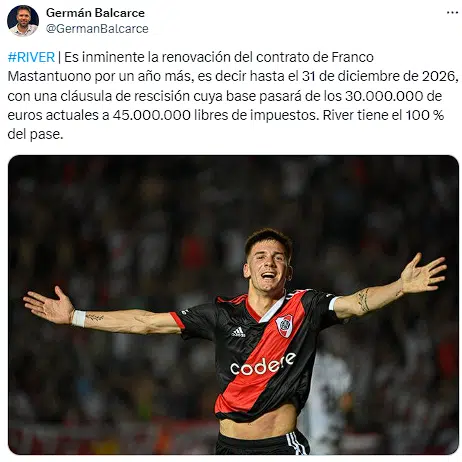Click "Mastantuono" in the tweet body
This screenshot has width=462, height=462.
point(49,77)
